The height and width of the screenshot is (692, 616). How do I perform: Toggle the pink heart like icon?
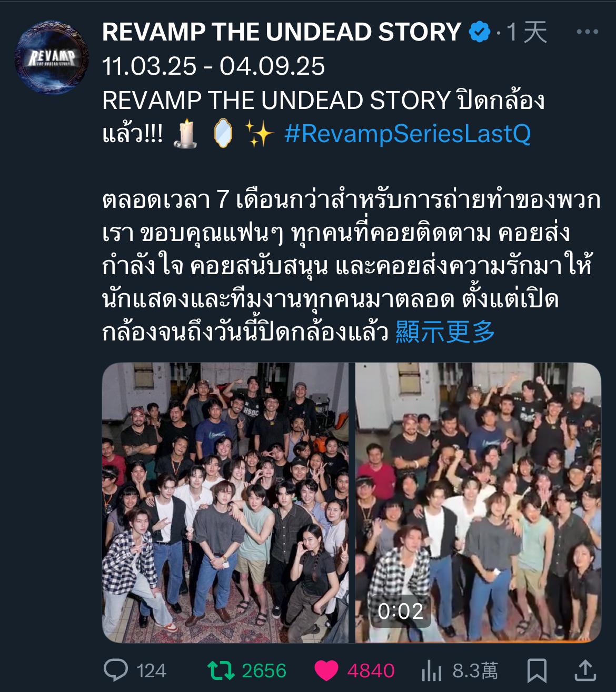[326, 670]
